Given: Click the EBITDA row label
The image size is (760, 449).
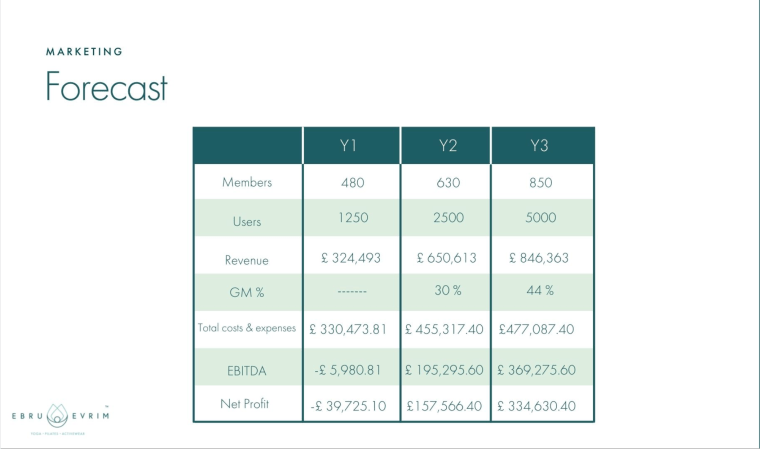Looking at the screenshot, I should (247, 370).
